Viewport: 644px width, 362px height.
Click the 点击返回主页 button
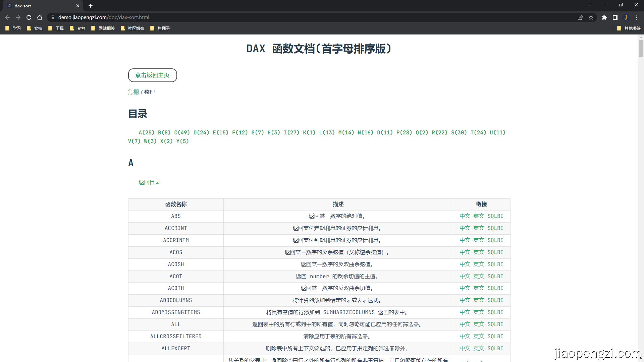coord(152,75)
